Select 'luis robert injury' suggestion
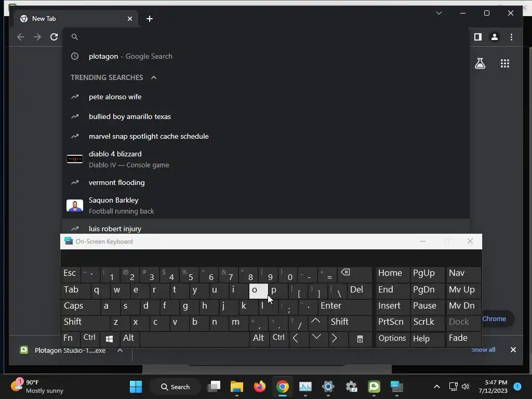The height and width of the screenshot is (399, 532). 266,227
